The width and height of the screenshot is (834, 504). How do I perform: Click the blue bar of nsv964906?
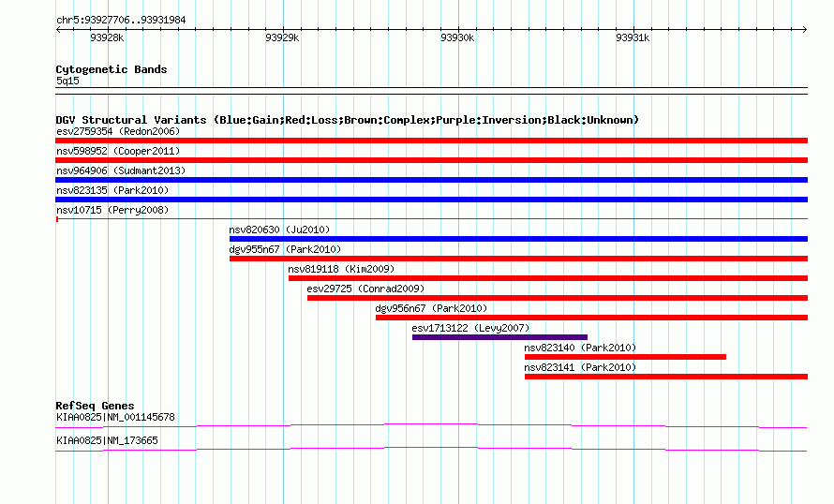[431, 180]
